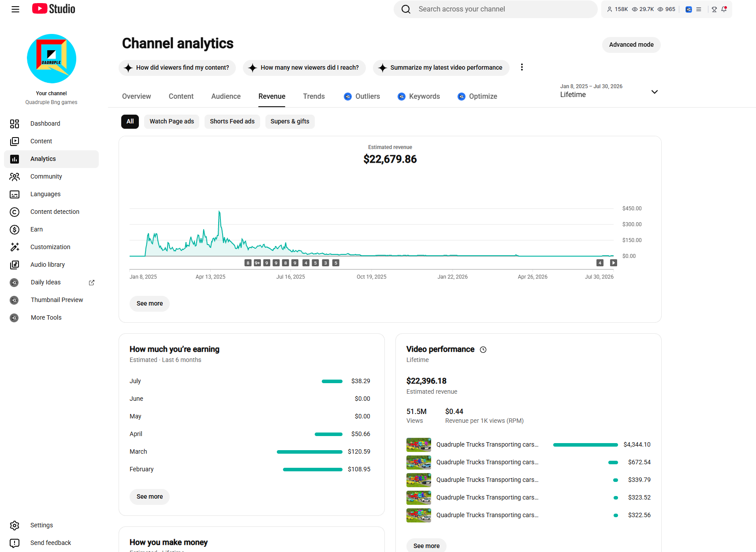Open the video thumbnail earning $4,344.10

pyautogui.click(x=419, y=445)
